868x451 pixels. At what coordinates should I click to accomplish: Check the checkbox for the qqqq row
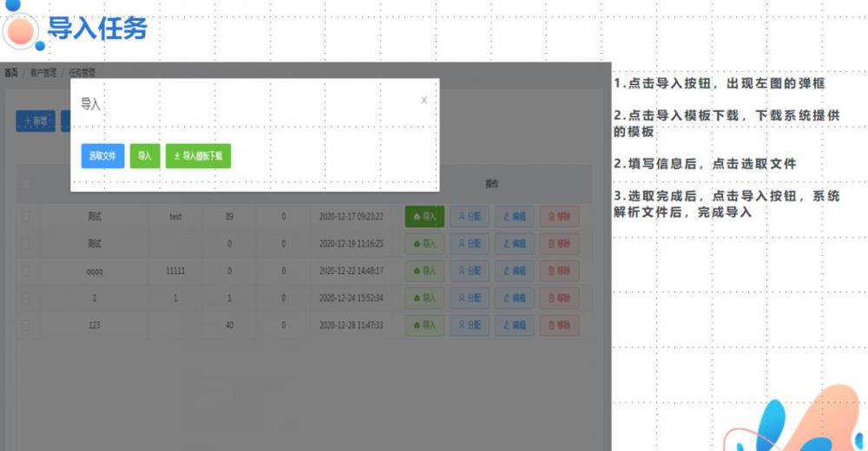(26, 271)
